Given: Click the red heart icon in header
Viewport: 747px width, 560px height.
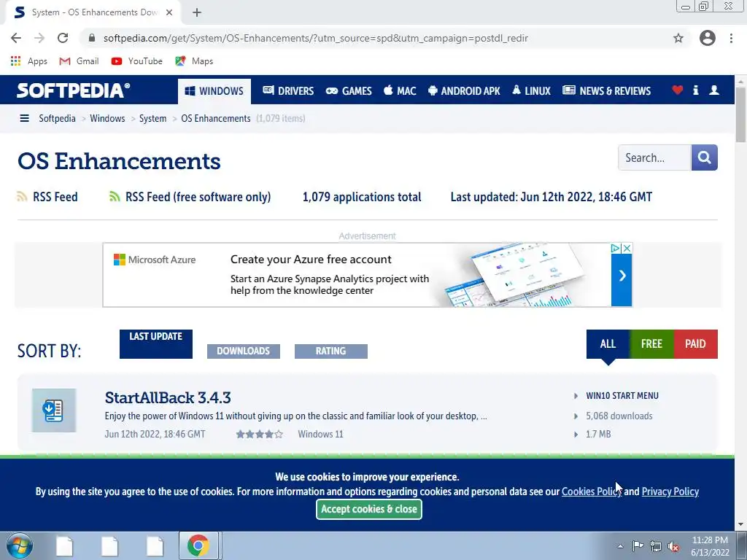Looking at the screenshot, I should point(678,90).
